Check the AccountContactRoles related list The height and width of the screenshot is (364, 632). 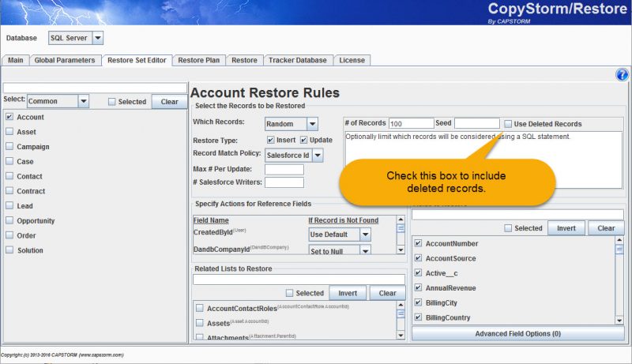[x=200, y=308]
